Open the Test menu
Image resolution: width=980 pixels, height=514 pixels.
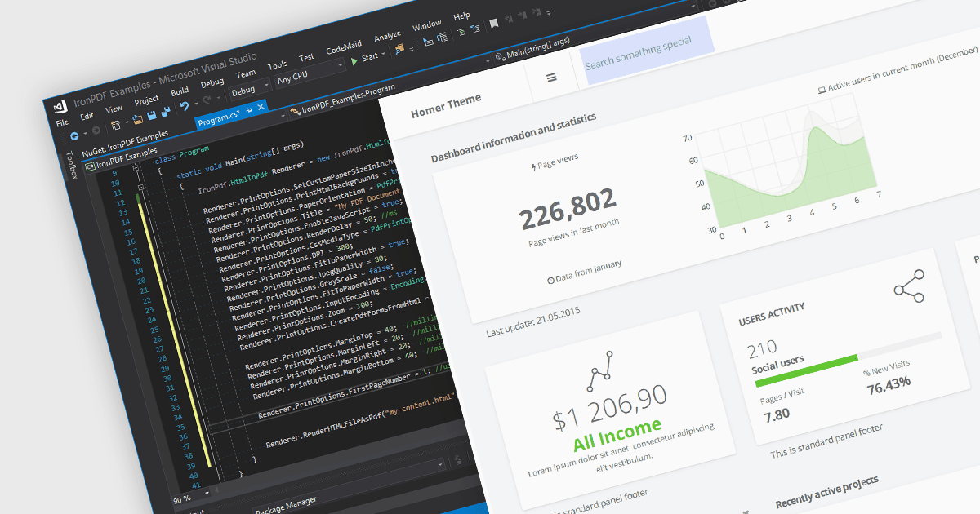pos(306,58)
